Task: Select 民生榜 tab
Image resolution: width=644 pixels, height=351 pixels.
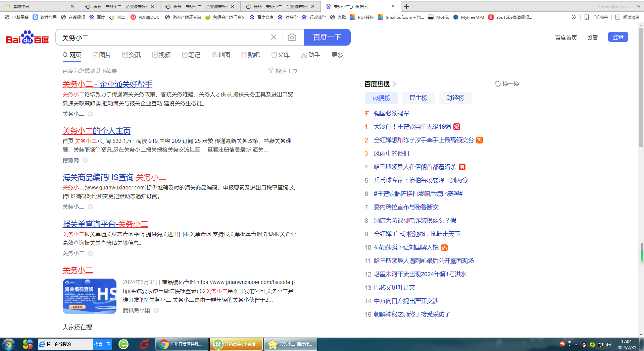Action: pos(418,98)
